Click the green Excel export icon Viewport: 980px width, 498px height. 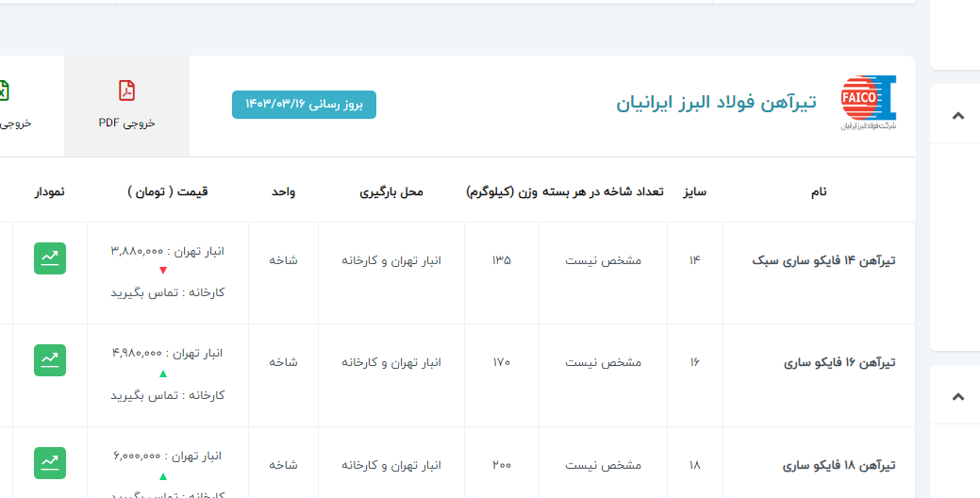pyautogui.click(x=4, y=91)
